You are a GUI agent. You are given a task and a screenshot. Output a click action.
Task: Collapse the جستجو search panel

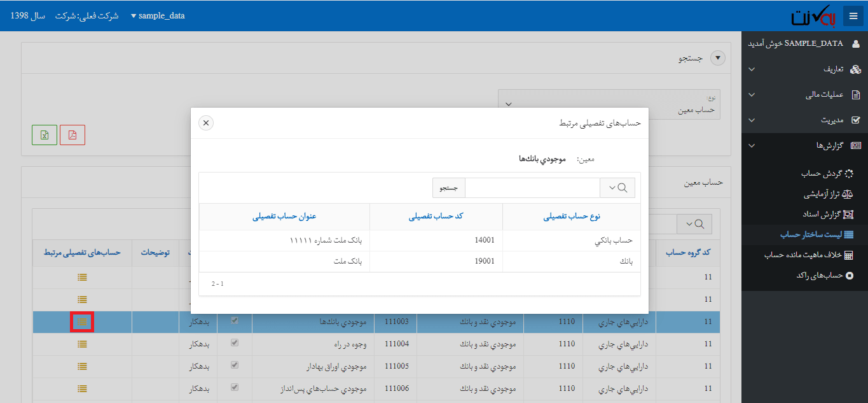[x=717, y=57]
